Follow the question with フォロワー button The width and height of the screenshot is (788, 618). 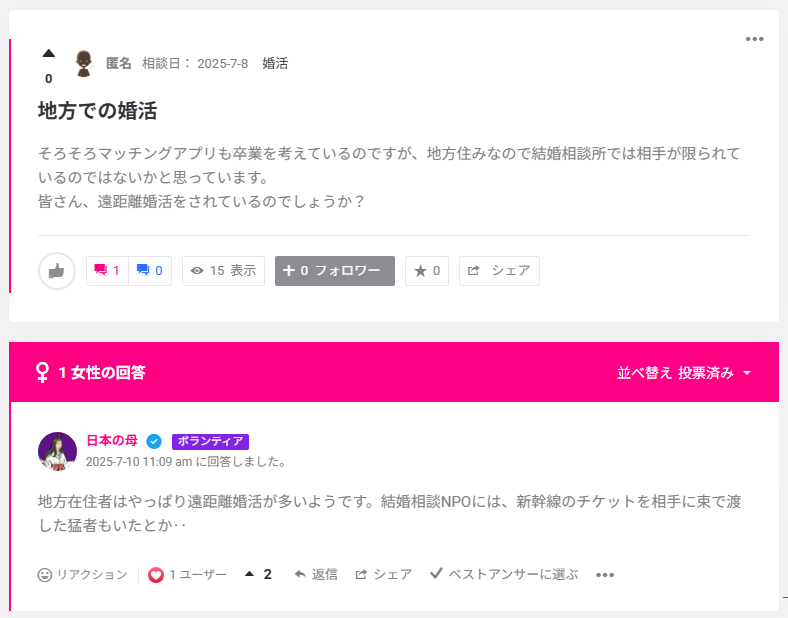[334, 271]
